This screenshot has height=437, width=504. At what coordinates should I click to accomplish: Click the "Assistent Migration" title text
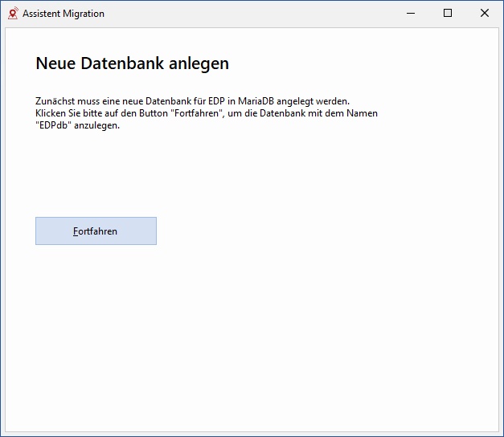coord(64,14)
